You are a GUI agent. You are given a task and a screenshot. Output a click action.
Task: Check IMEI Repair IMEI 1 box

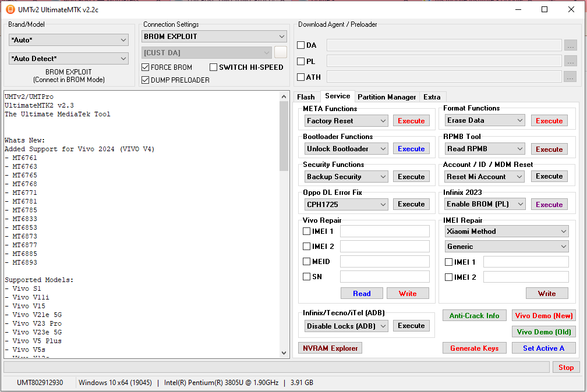click(x=448, y=262)
